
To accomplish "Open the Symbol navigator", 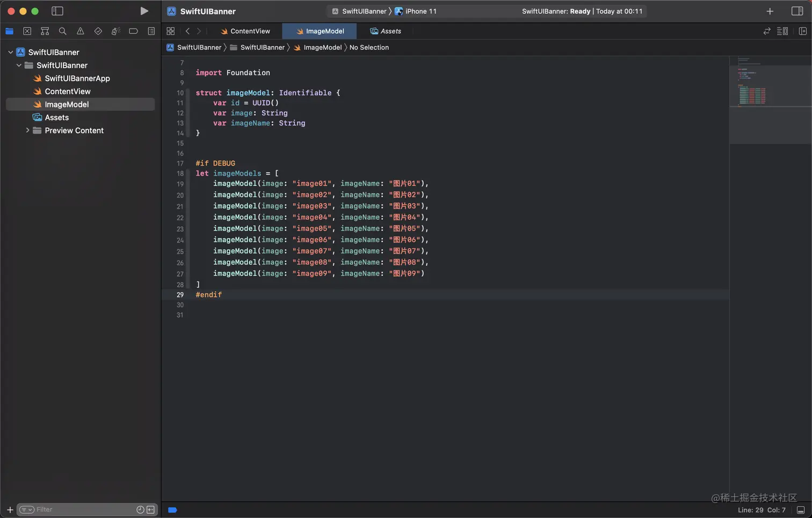I will [x=45, y=31].
